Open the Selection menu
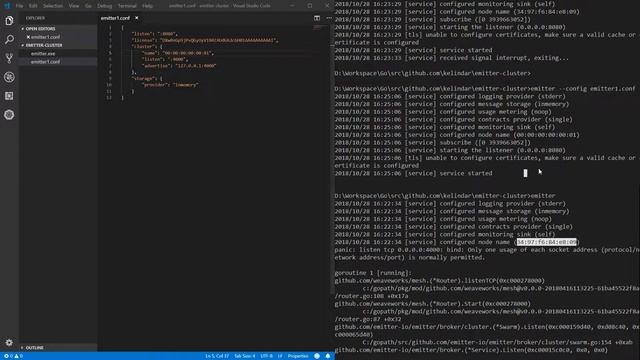The height and width of the screenshot is (360, 640). 53,6
